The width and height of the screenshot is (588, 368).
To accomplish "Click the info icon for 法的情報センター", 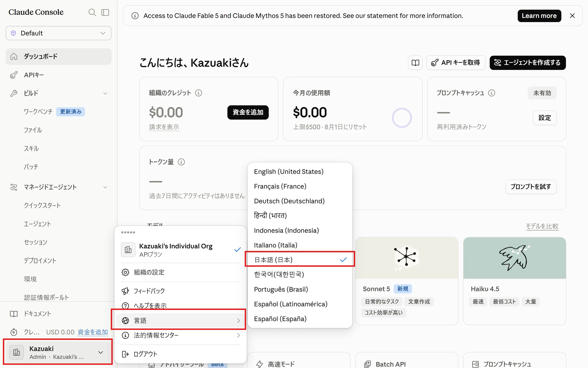I will (125, 335).
